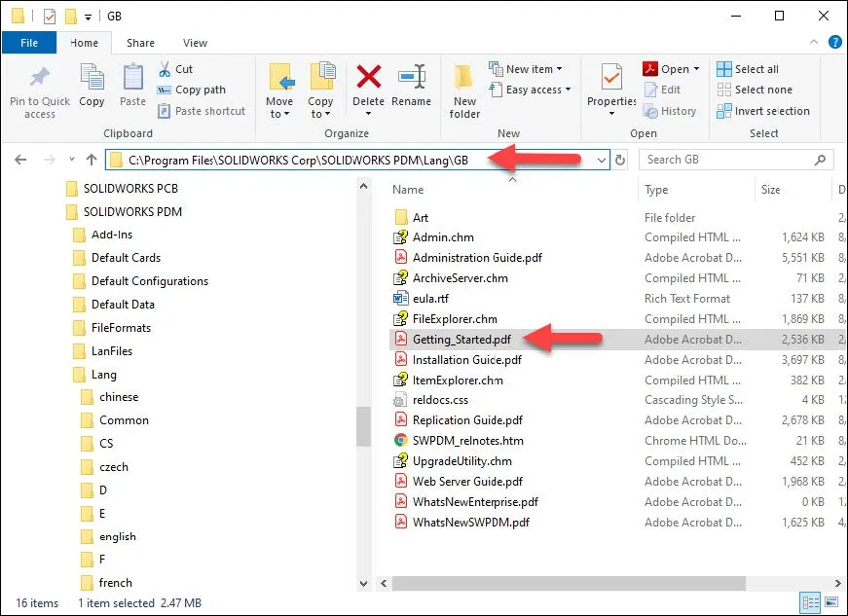The height and width of the screenshot is (616, 848).
Task: Switch to the View ribbon tab
Action: [x=195, y=43]
